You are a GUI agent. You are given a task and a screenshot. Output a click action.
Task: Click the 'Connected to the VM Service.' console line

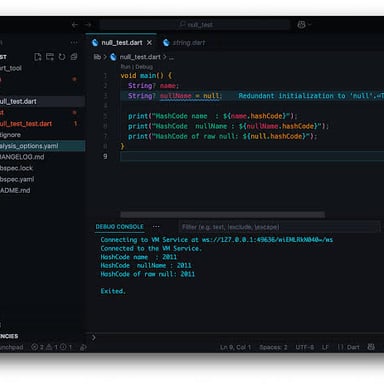pyautogui.click(x=151, y=248)
